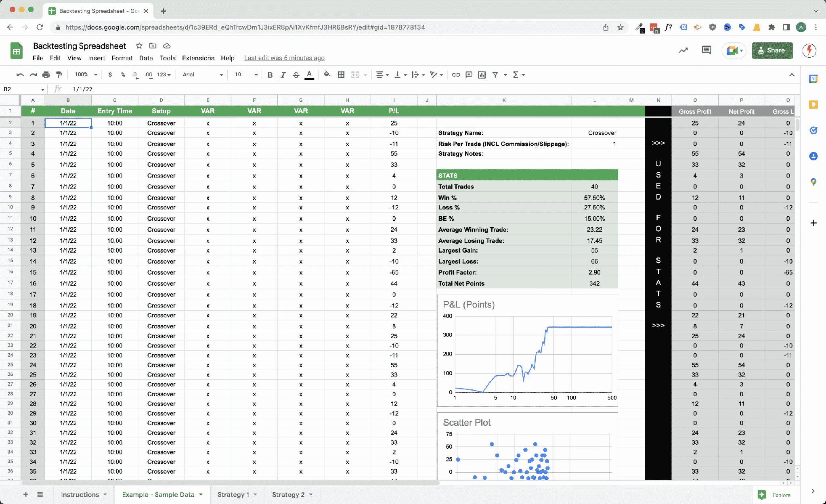This screenshot has width=826, height=504.
Task: Select the paint format tool
Action: [x=59, y=75]
